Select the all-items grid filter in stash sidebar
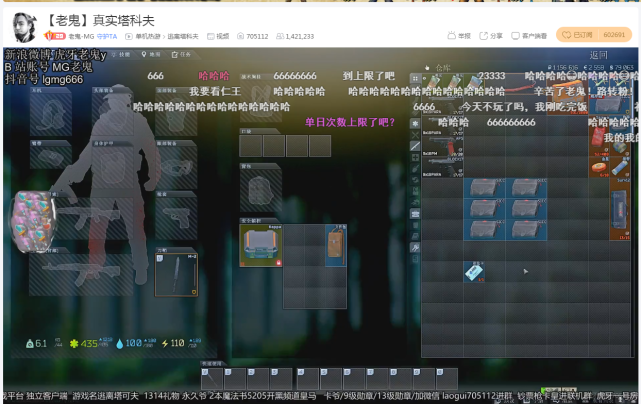 (x=415, y=78)
